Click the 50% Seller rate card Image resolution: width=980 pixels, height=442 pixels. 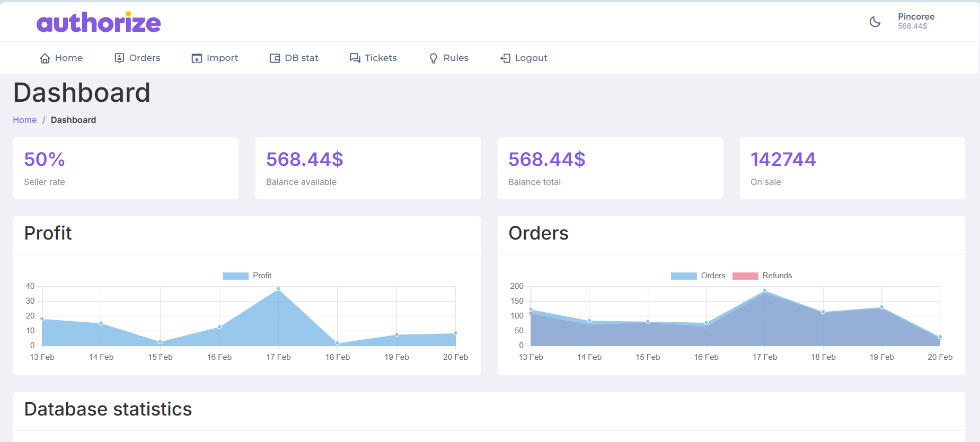coord(126,169)
